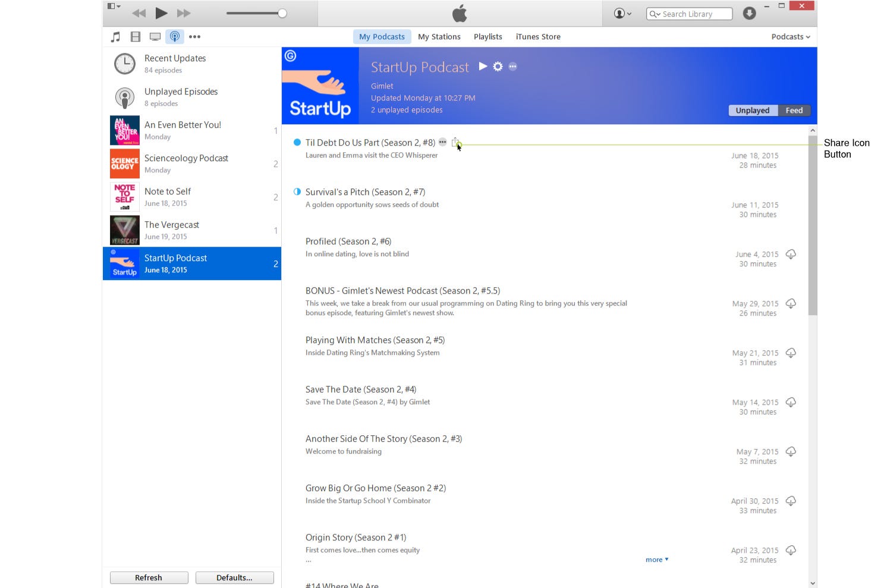
Task: Select Grow Big Or Go Home title
Action: (x=376, y=488)
